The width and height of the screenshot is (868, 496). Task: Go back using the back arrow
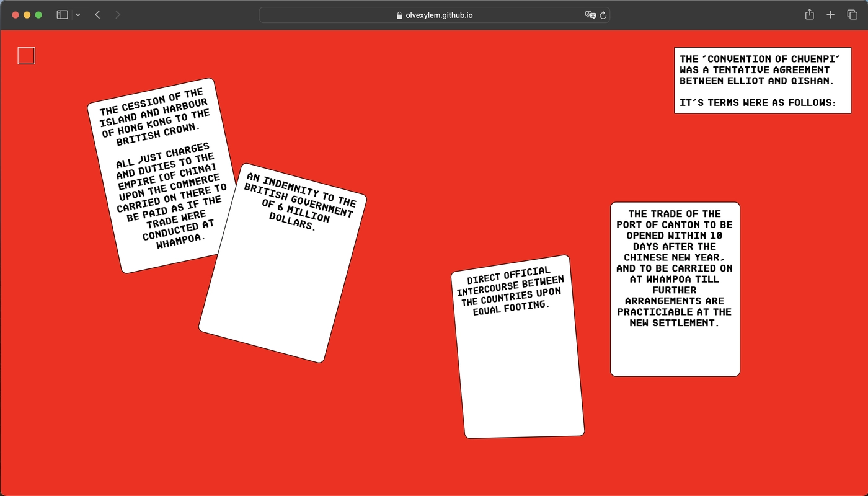pyautogui.click(x=97, y=15)
